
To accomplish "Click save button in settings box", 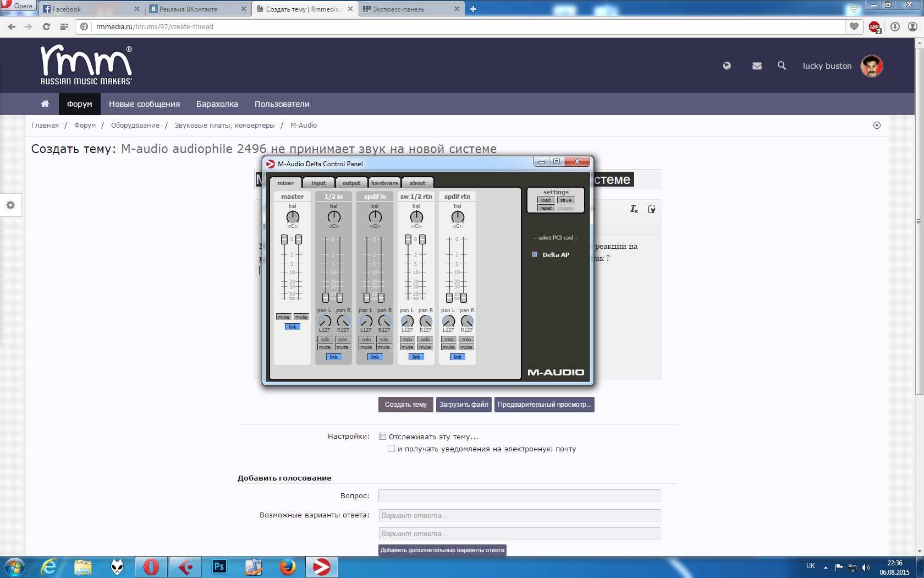I will click(566, 200).
